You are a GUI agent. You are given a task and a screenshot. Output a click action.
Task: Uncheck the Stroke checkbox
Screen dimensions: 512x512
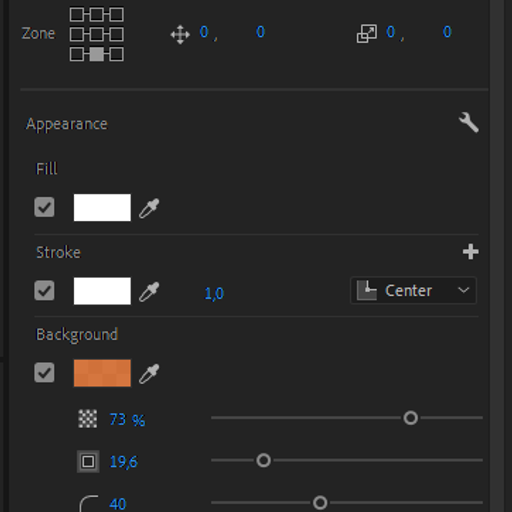[x=44, y=290]
